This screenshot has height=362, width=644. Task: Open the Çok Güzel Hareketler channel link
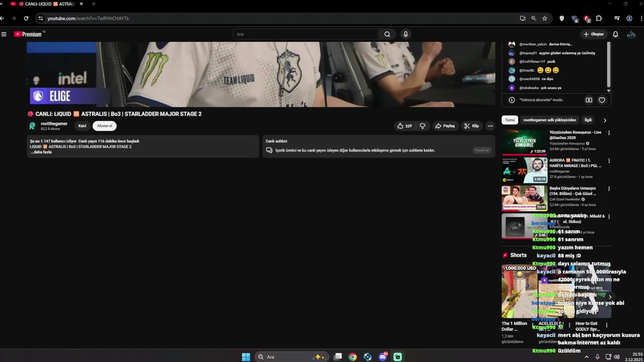click(565, 199)
